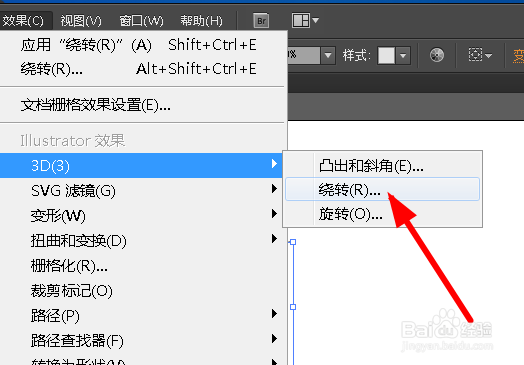The height and width of the screenshot is (365, 524).
Task: Launch Adobe Bridge via Br icon
Action: pos(261,21)
